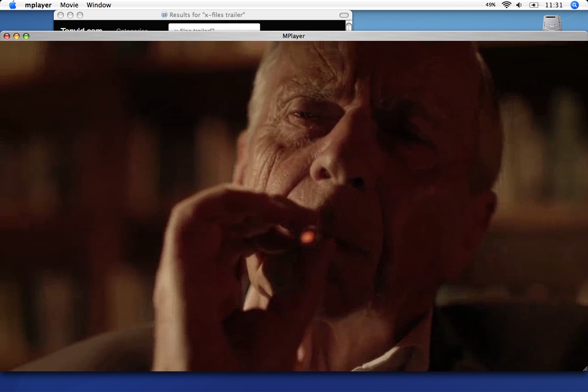Click the scrollbar in the Results window
Image resolution: width=588 pixels, height=392 pixels.
[x=349, y=26]
